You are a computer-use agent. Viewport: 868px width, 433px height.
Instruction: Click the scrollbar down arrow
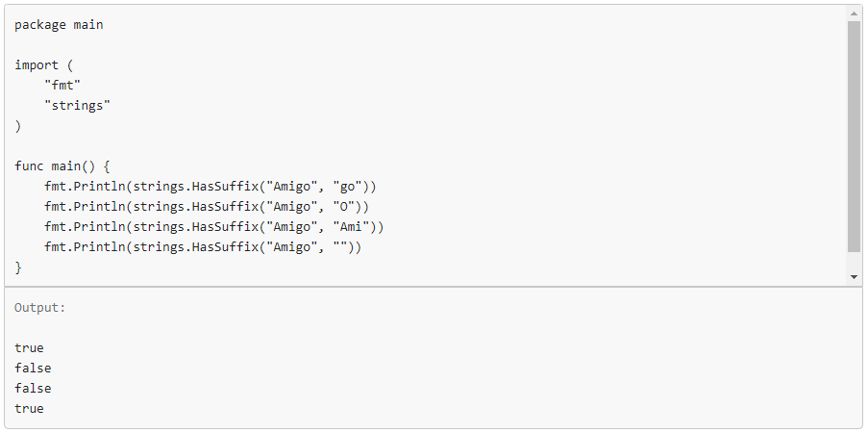[854, 277]
